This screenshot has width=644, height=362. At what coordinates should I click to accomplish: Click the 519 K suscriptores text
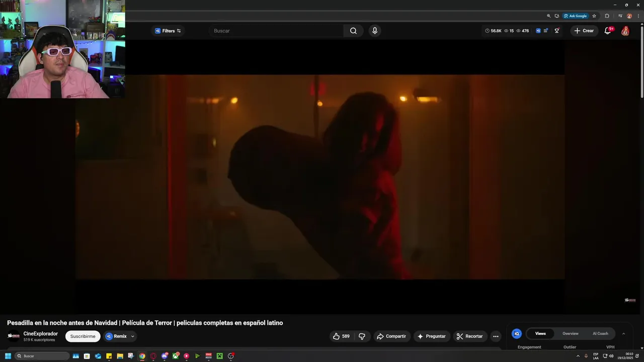pyautogui.click(x=39, y=340)
